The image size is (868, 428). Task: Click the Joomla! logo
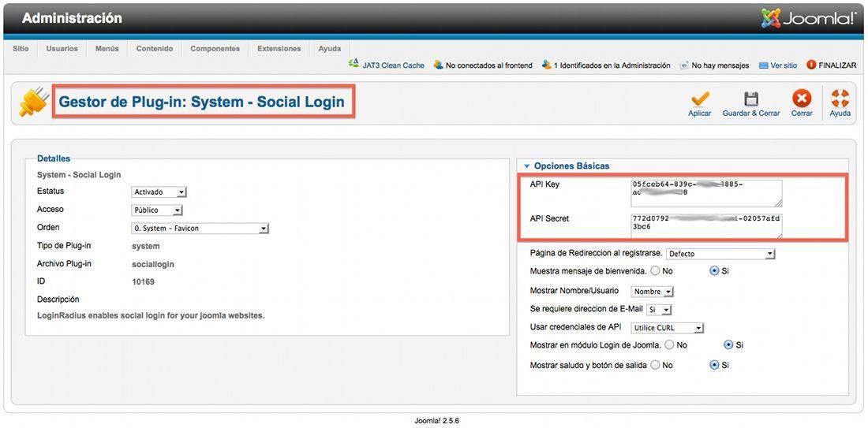[x=808, y=18]
